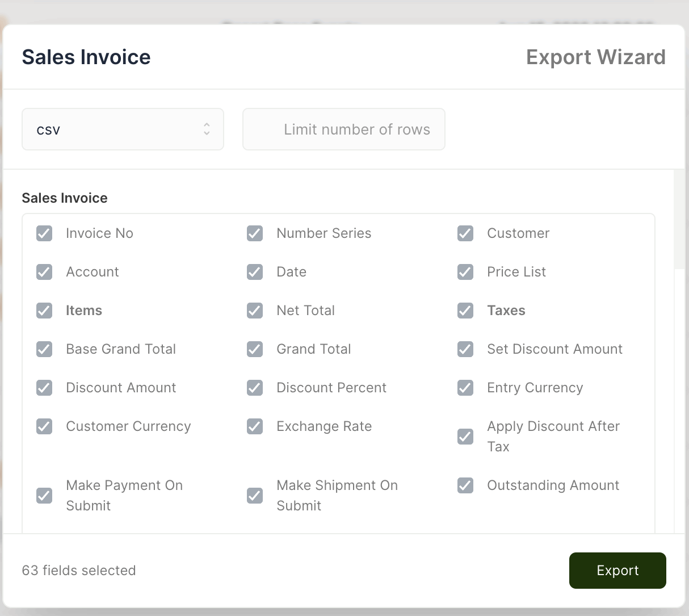Screen dimensions: 689x616
Task: Uncheck the Make Shipment On Submit checkbox
Action: pos(255,496)
